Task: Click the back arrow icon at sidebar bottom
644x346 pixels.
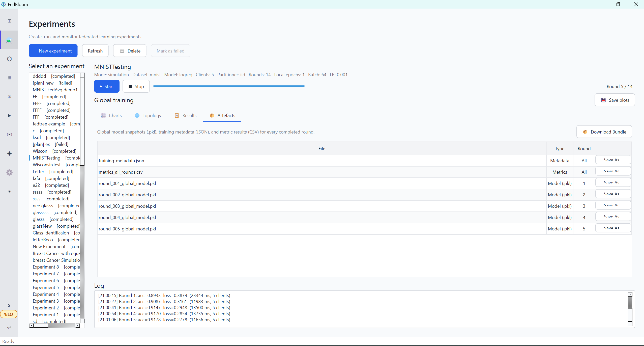Action: click(9, 327)
